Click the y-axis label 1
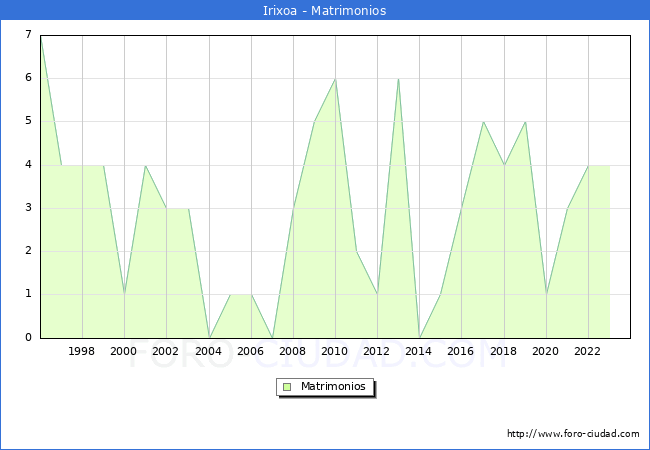 click(x=28, y=294)
